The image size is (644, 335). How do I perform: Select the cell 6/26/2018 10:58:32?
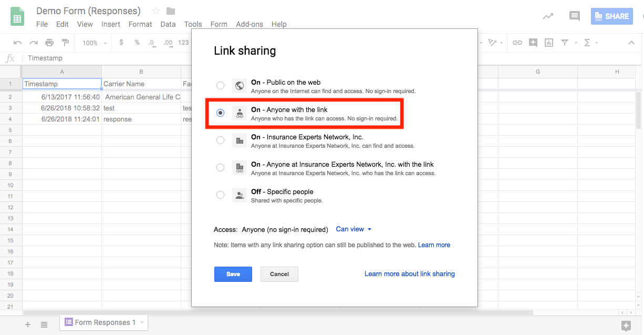pyautogui.click(x=62, y=108)
